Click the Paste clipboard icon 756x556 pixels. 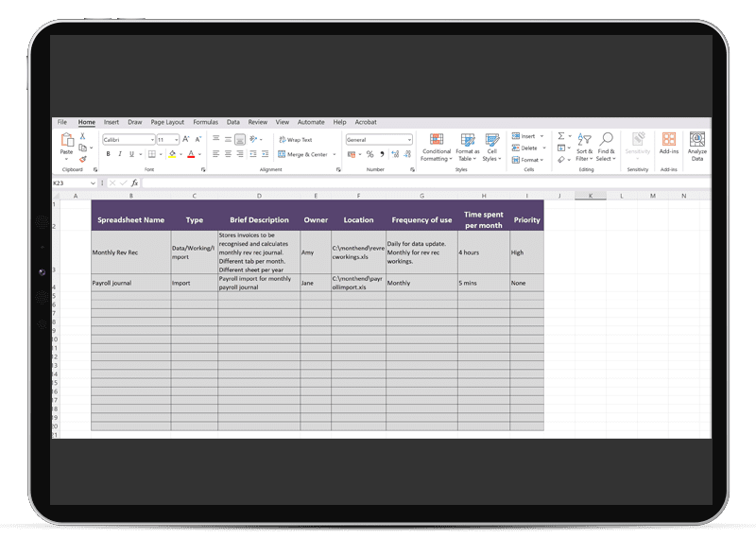click(x=66, y=140)
